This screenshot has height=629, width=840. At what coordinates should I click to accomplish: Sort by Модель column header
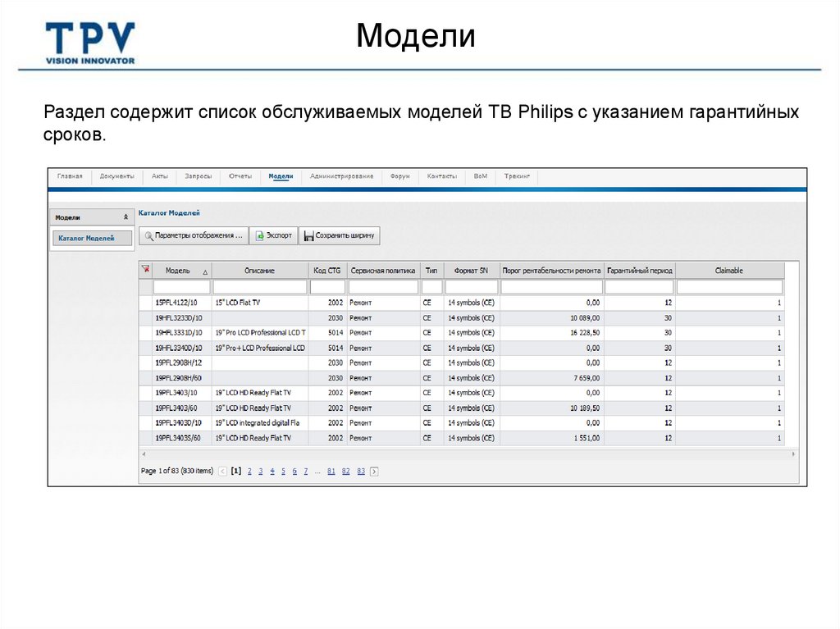177,271
